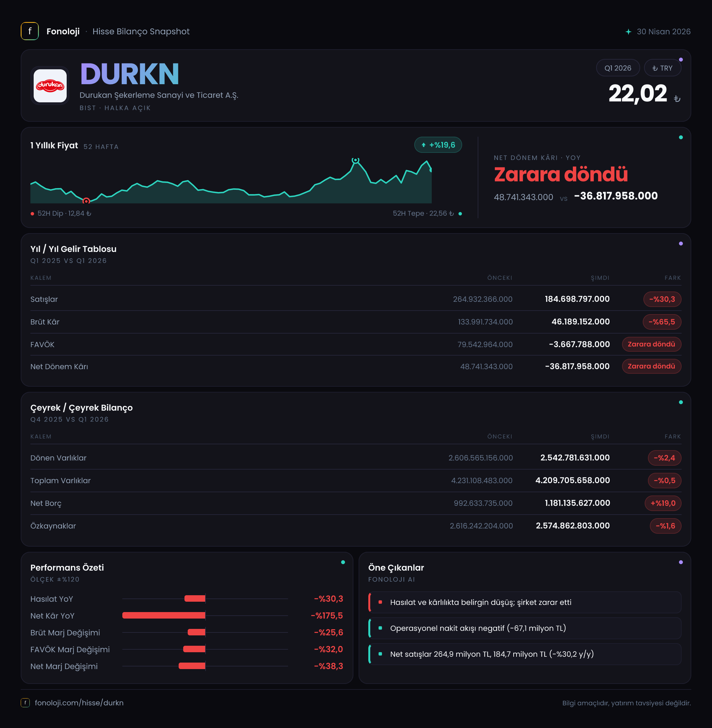This screenshot has width=712, height=728.
Task: Click the -%175,5 Net Kâr YoY value
Action: pos(327,616)
